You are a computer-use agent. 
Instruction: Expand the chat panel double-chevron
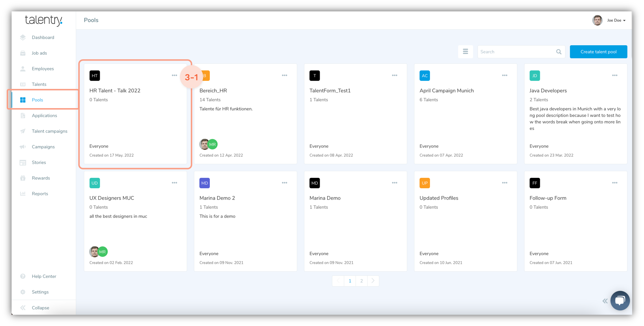tap(605, 301)
